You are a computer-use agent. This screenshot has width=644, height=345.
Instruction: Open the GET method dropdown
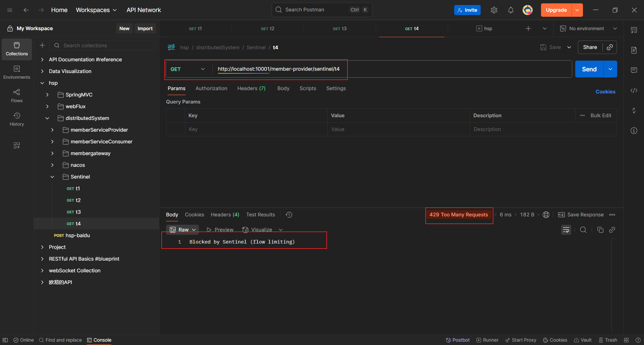click(x=188, y=69)
